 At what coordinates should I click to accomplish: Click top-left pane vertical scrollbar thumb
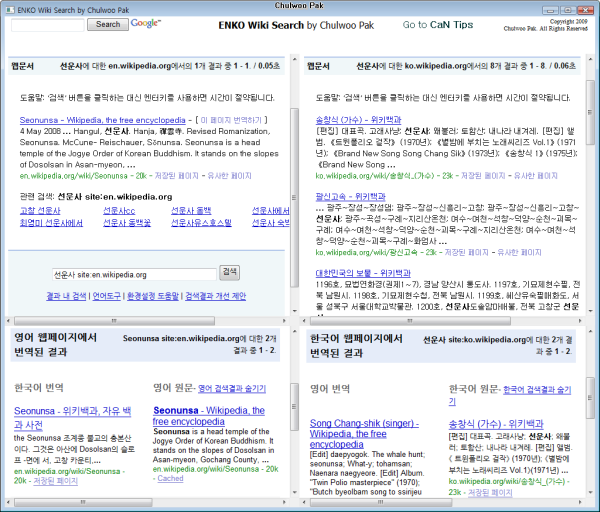click(x=294, y=197)
